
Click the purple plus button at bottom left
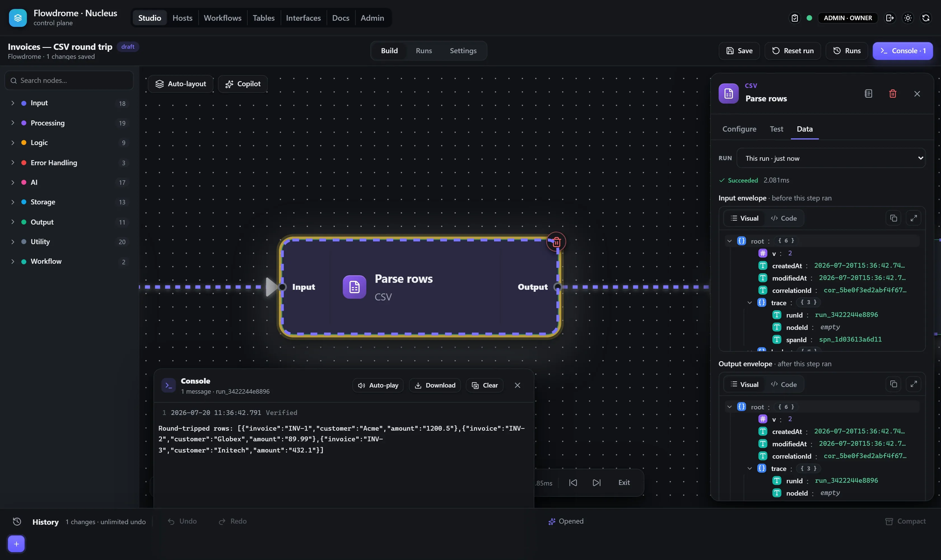[16, 544]
